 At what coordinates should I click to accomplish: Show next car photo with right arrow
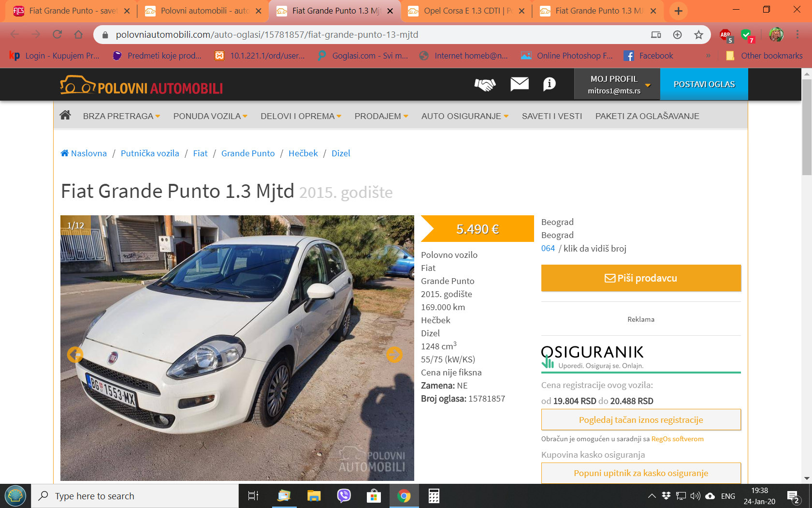point(394,355)
